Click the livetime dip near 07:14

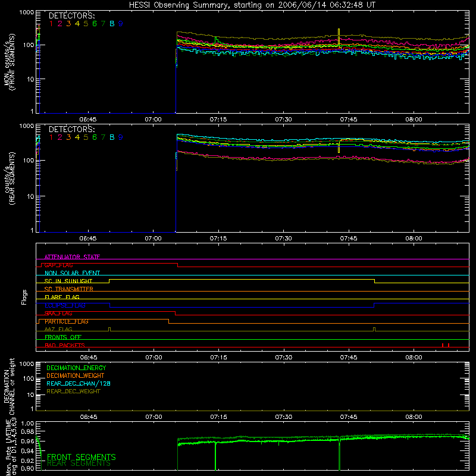pos(215,456)
